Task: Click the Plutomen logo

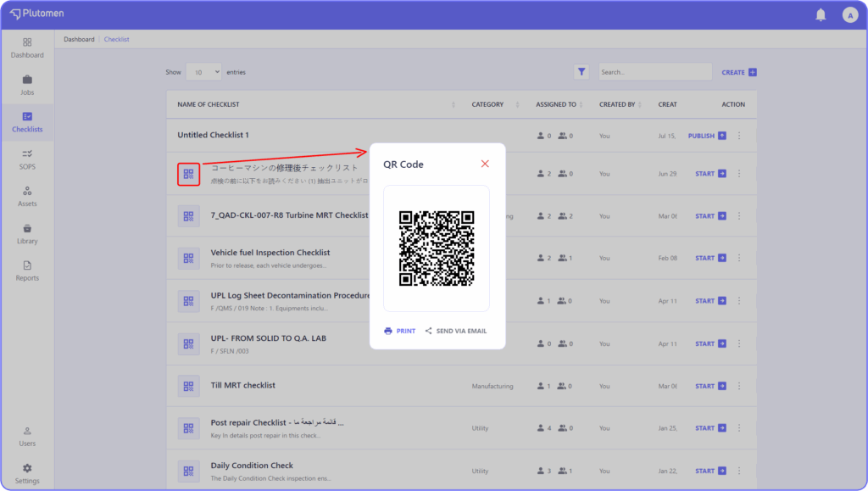Action: click(36, 14)
